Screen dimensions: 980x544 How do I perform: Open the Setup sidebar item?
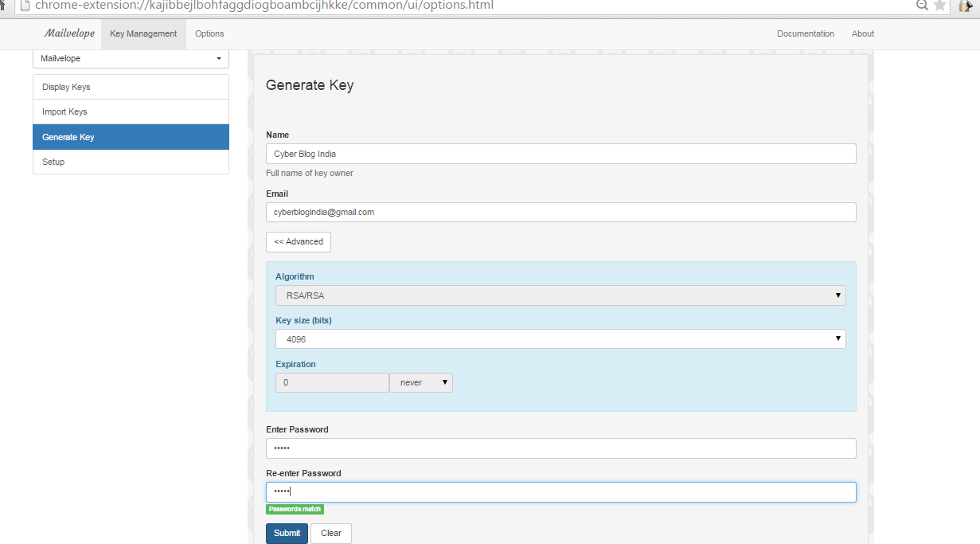tap(131, 162)
